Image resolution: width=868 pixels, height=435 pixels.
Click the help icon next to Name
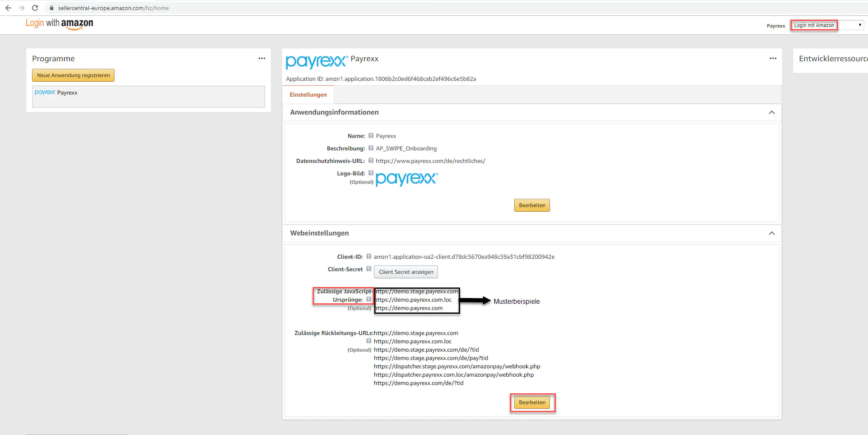(371, 135)
